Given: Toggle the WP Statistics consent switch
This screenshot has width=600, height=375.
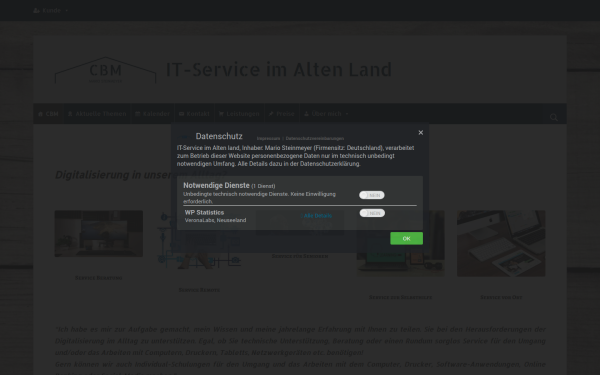Looking at the screenshot, I should click(372, 213).
